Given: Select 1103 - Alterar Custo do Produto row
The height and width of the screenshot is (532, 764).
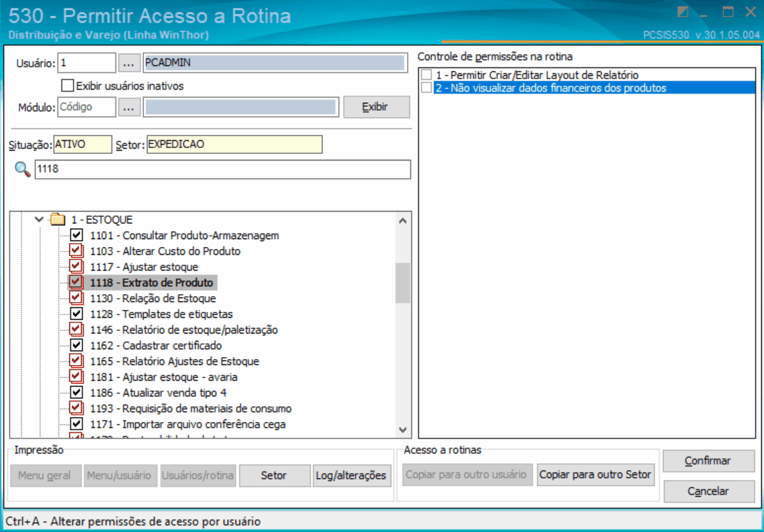Looking at the screenshot, I should (x=165, y=252).
